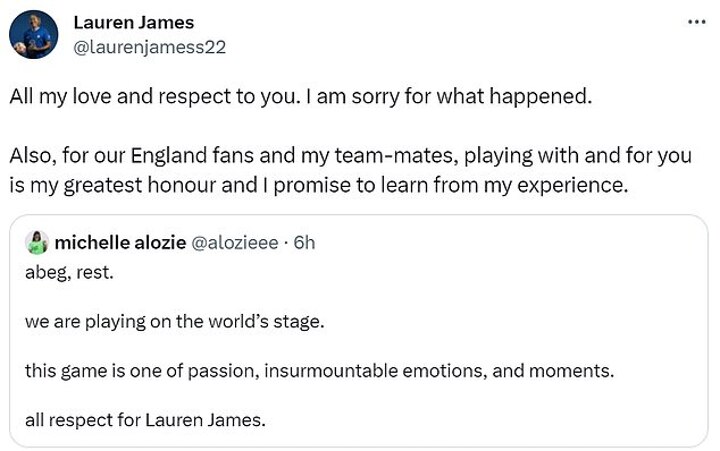
Task: Click "all respect for Lauren James." line
Action: [x=145, y=420]
